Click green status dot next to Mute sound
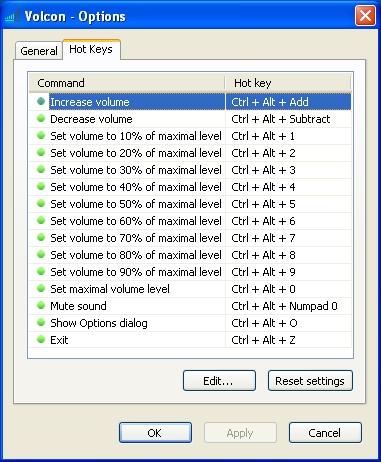381x462 pixels. (x=41, y=305)
